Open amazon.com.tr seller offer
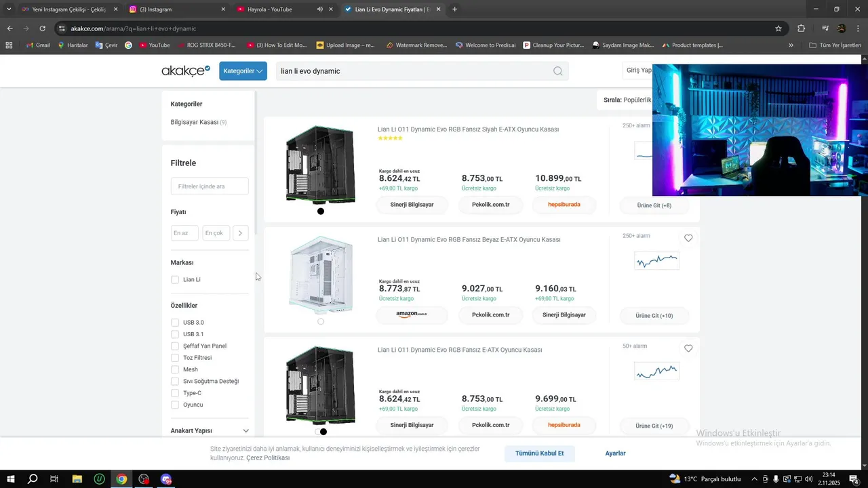 pyautogui.click(x=412, y=314)
